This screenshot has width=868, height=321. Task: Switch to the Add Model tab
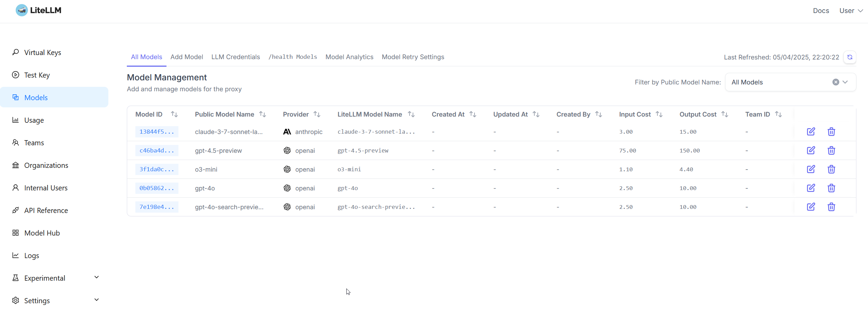[x=187, y=57]
